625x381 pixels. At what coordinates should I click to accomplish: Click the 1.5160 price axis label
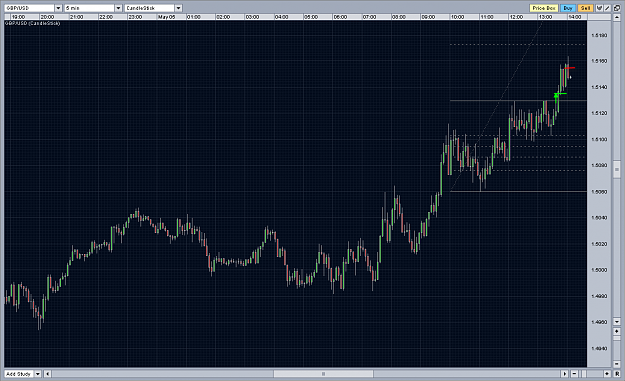(599, 61)
